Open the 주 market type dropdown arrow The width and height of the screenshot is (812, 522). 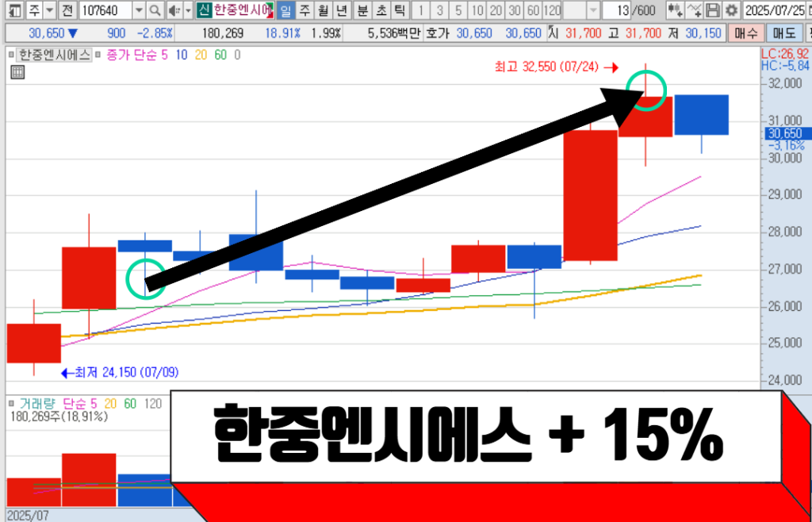click(x=49, y=10)
